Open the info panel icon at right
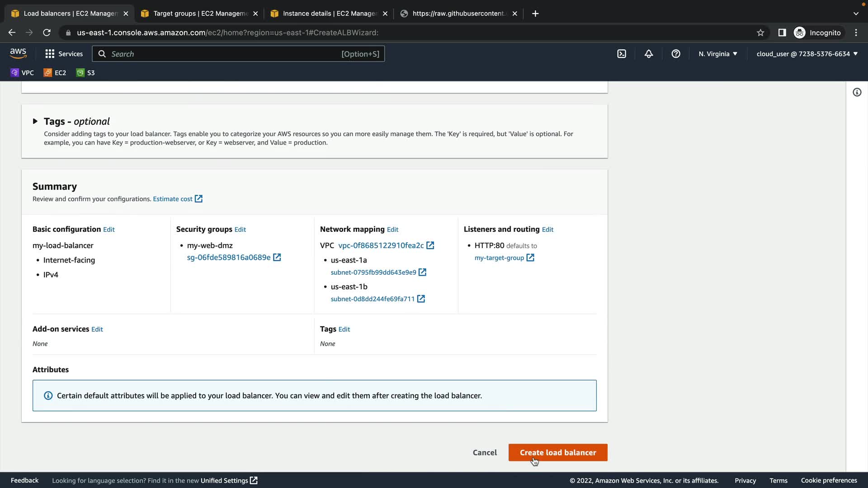Image resolution: width=868 pixels, height=488 pixels. pyautogui.click(x=857, y=92)
